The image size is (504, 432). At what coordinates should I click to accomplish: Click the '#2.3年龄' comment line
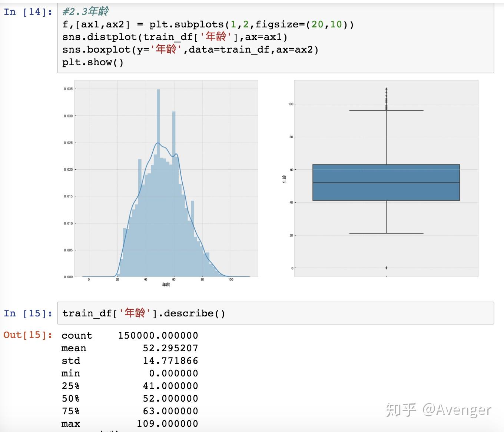86,11
